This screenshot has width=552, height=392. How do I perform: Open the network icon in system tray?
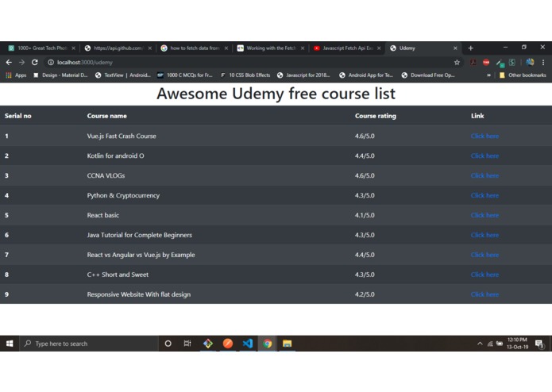pyautogui.click(x=490, y=344)
